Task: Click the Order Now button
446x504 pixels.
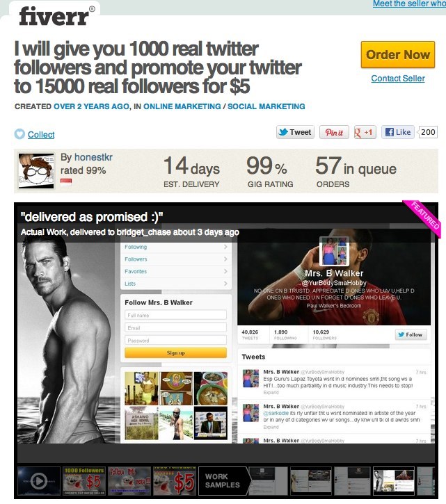Action: click(x=398, y=54)
